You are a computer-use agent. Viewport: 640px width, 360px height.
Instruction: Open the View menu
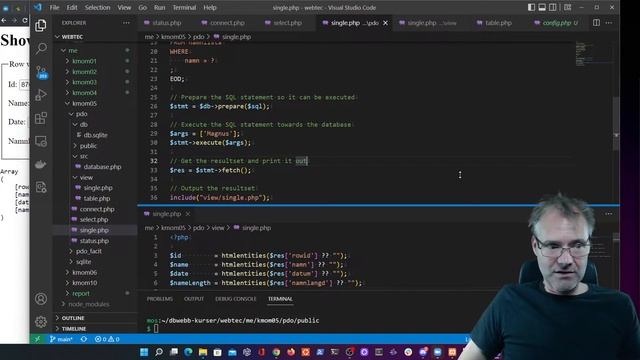[x=124, y=7]
